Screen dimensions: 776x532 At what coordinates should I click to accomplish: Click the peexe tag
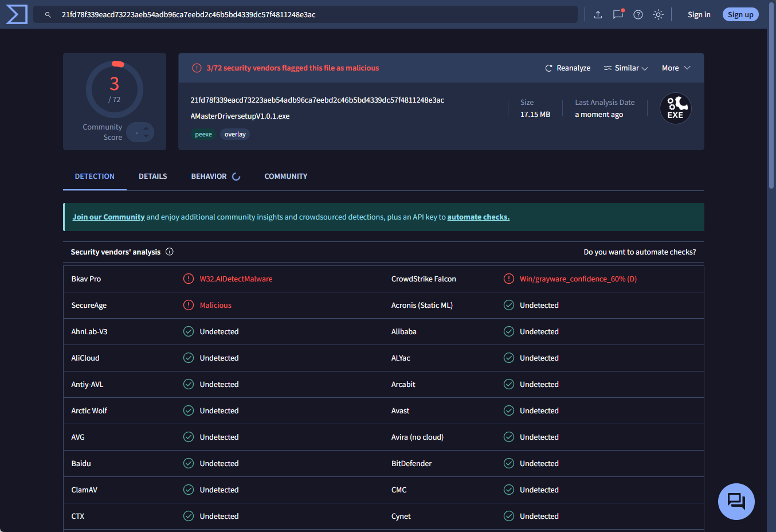click(203, 135)
